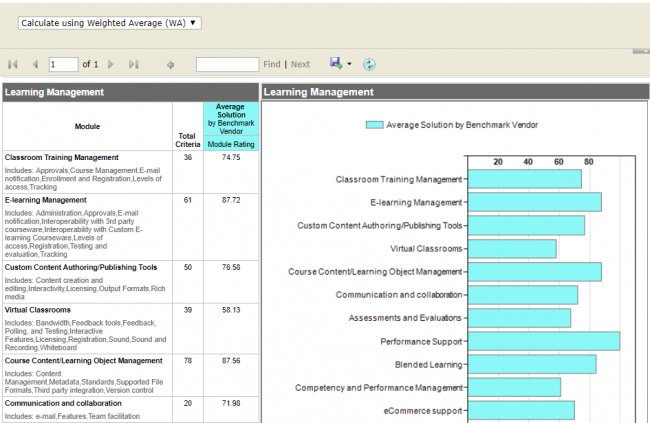The height and width of the screenshot is (423, 650).
Task: Click the export save disk icon
Action: point(336,63)
